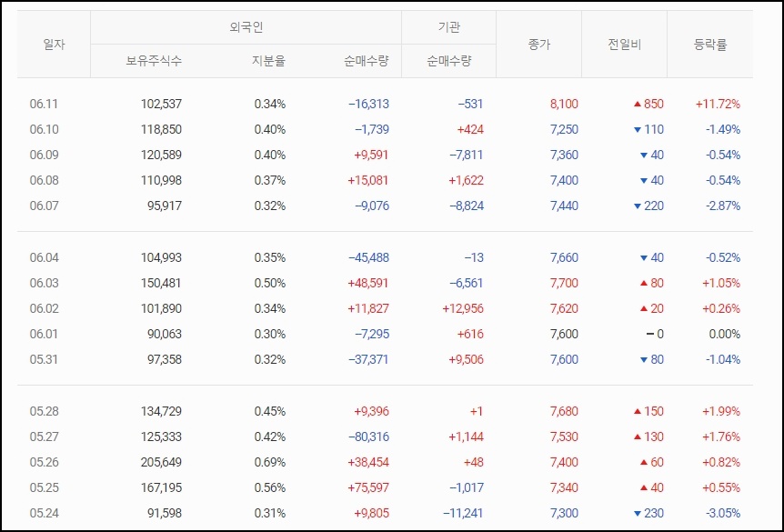Click foreign net volume +48,591
The width and height of the screenshot is (784, 532).
click(x=368, y=283)
